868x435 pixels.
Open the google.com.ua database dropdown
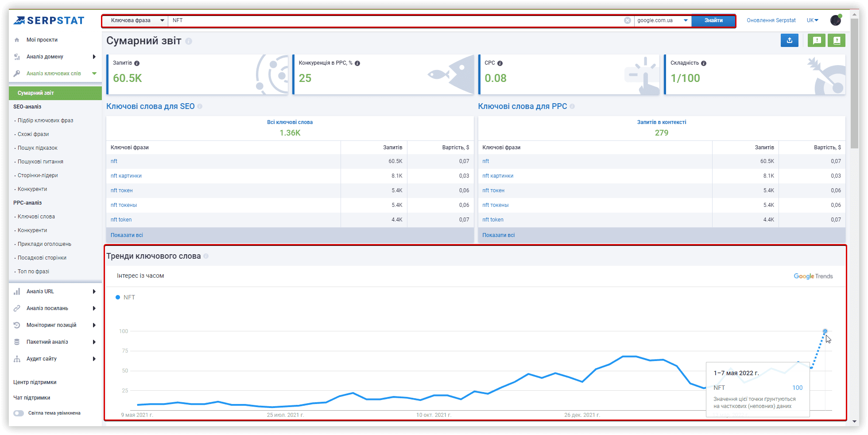(663, 20)
